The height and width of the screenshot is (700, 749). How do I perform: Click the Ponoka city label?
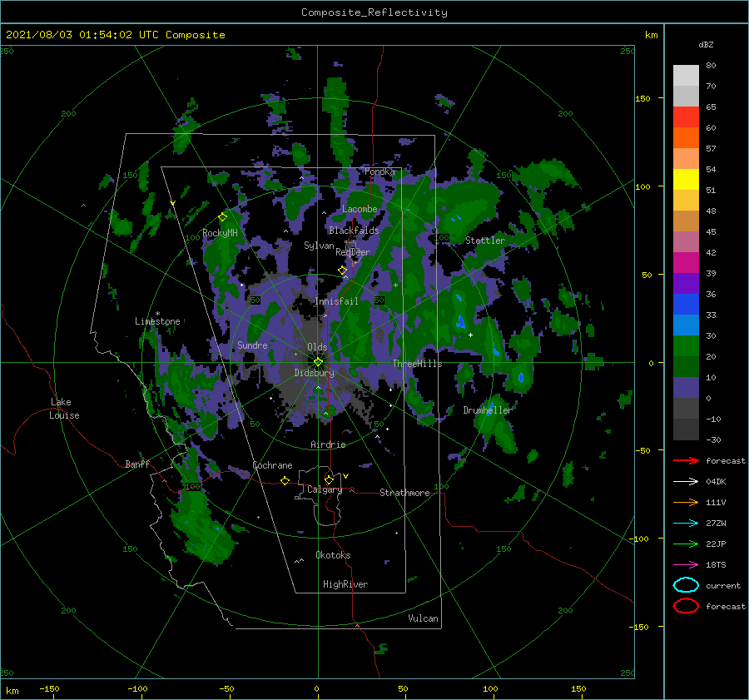[x=379, y=171]
